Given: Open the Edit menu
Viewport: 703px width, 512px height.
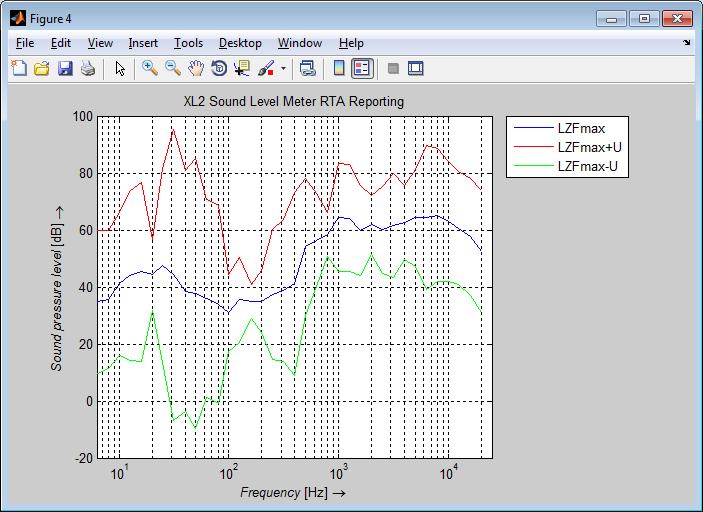Looking at the screenshot, I should 61,43.
